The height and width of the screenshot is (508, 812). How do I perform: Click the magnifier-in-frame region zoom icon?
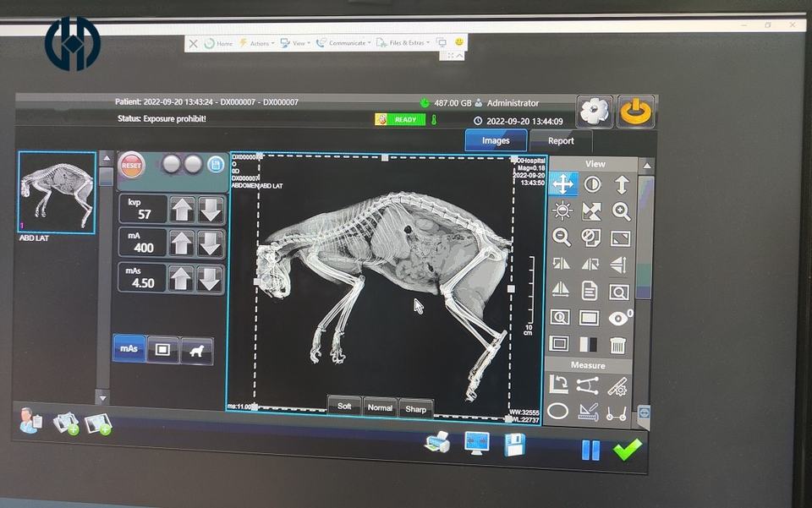pos(618,292)
